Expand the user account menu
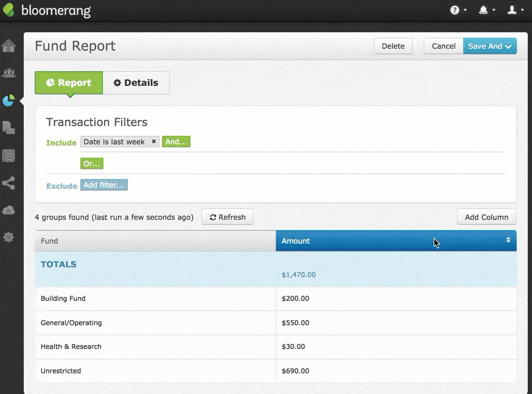The height and width of the screenshot is (394, 532). point(515,10)
